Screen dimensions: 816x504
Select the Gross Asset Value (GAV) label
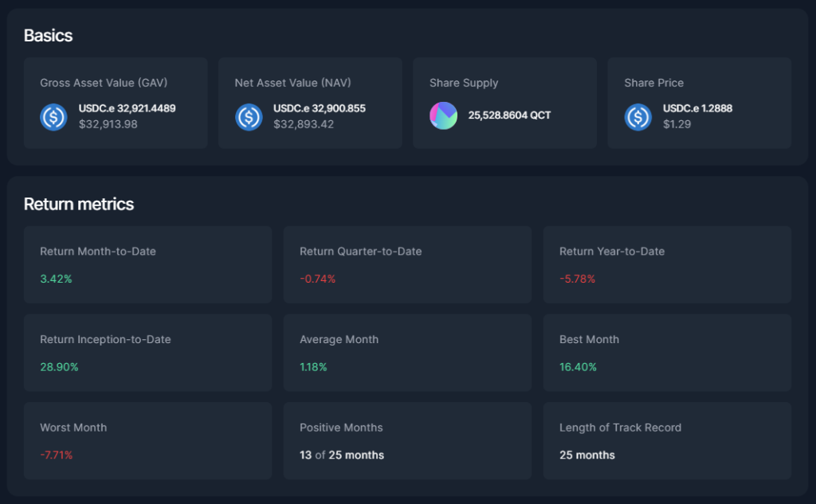coord(104,83)
